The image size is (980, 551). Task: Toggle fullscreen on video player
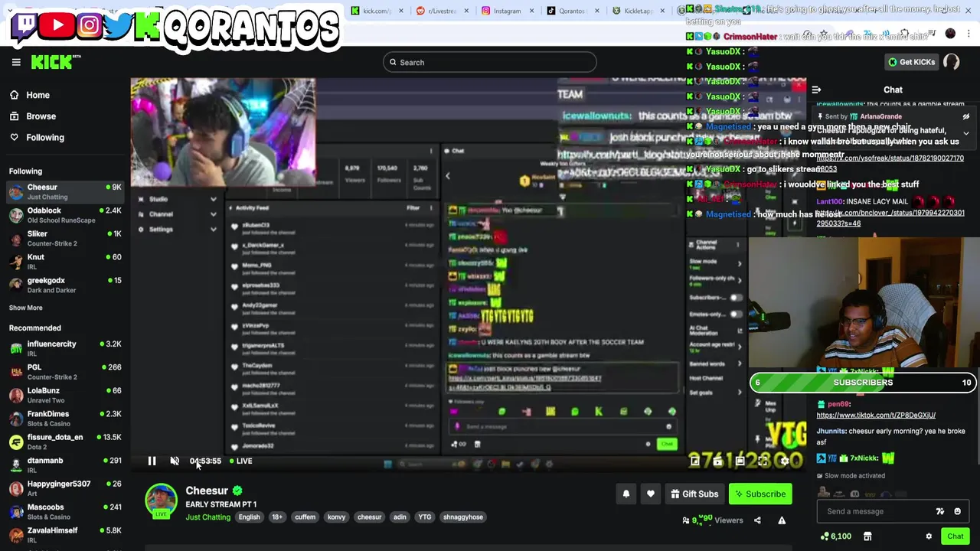763,461
